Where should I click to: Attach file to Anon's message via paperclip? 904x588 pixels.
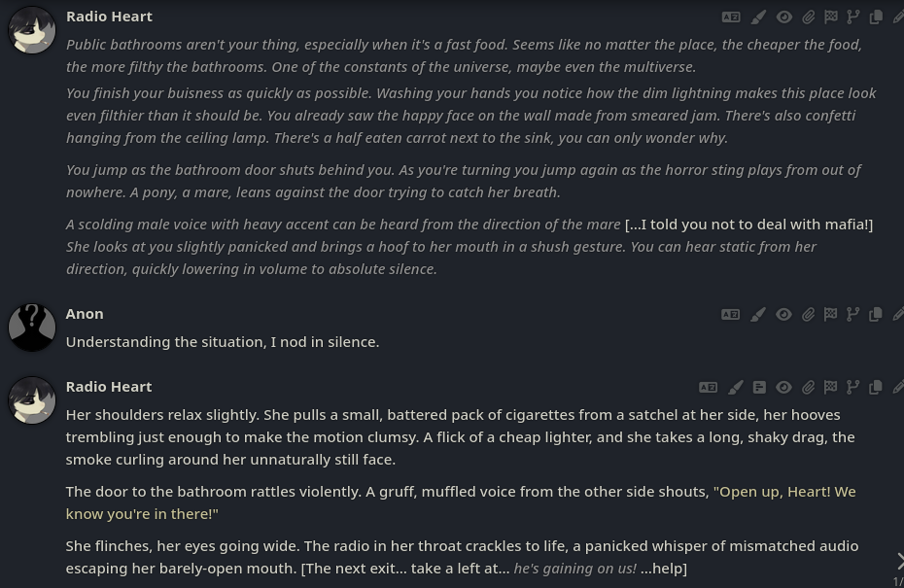(x=808, y=315)
